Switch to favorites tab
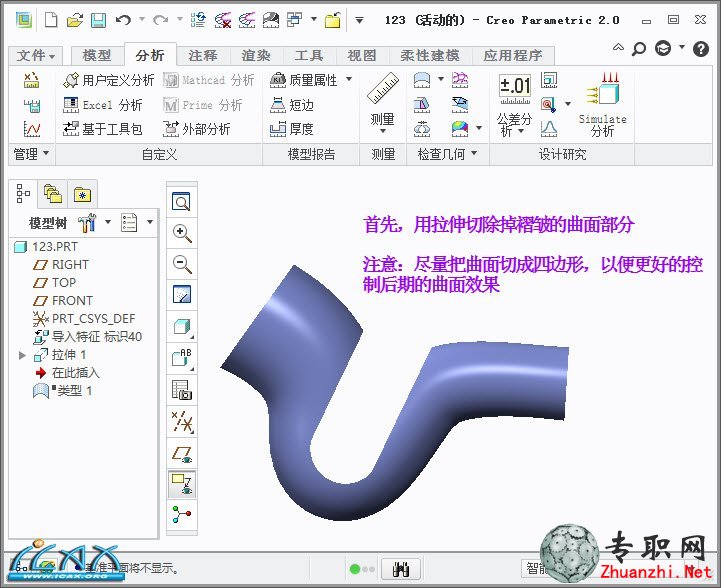 coord(82,195)
